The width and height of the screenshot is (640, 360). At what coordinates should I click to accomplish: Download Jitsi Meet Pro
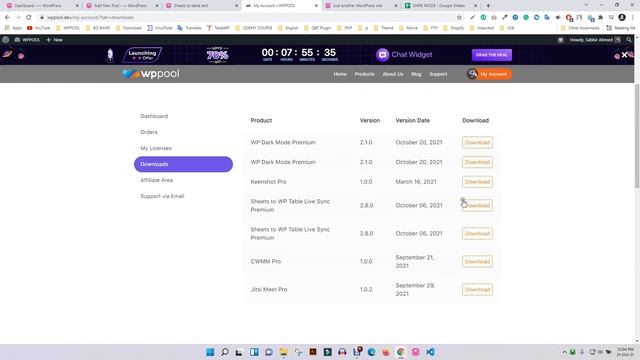(x=477, y=289)
